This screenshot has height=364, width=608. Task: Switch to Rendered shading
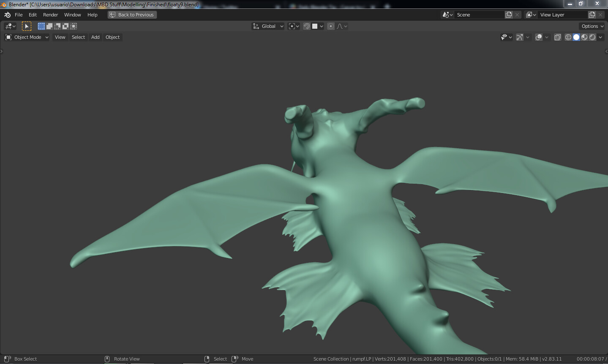coord(592,37)
